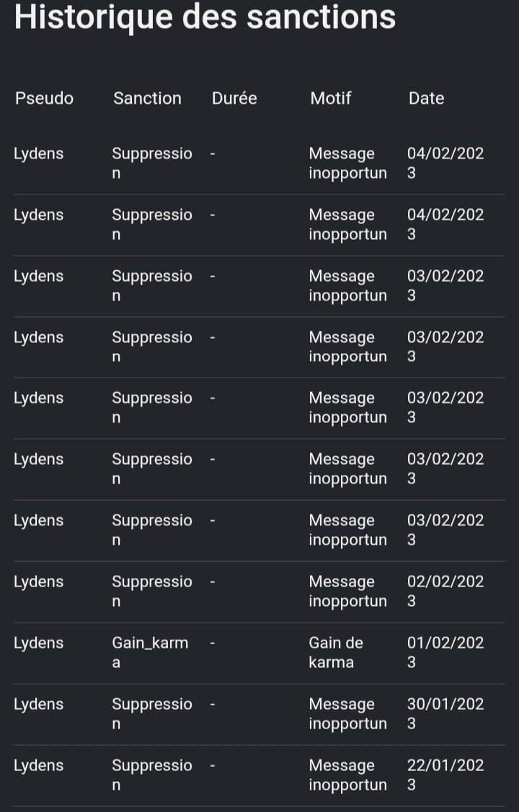Select the Historique des sanctions heading
The height and width of the screenshot is (812, 519).
pyautogui.click(x=205, y=17)
